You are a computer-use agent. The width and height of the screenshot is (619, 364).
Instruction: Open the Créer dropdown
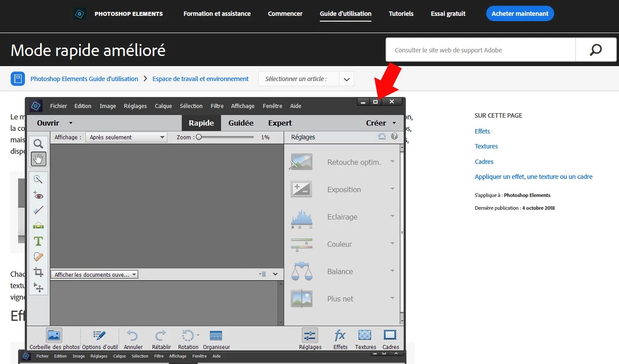(381, 123)
